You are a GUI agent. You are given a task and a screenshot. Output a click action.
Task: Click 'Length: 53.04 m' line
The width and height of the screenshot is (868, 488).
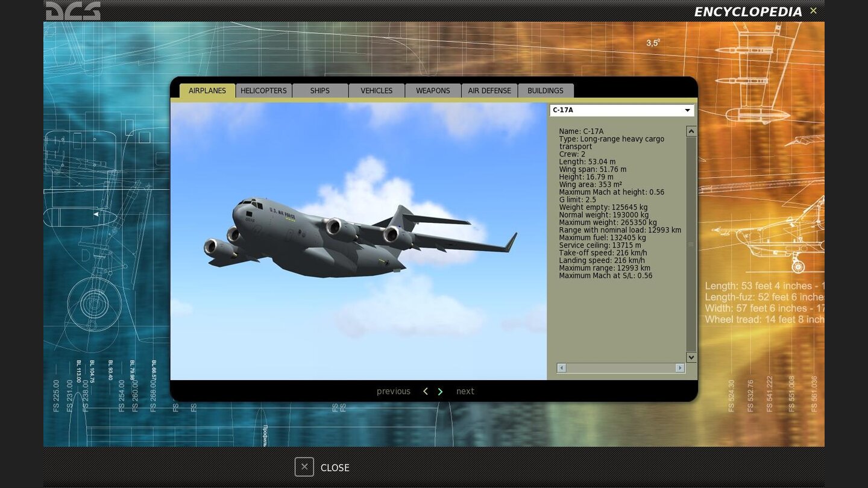(x=587, y=162)
